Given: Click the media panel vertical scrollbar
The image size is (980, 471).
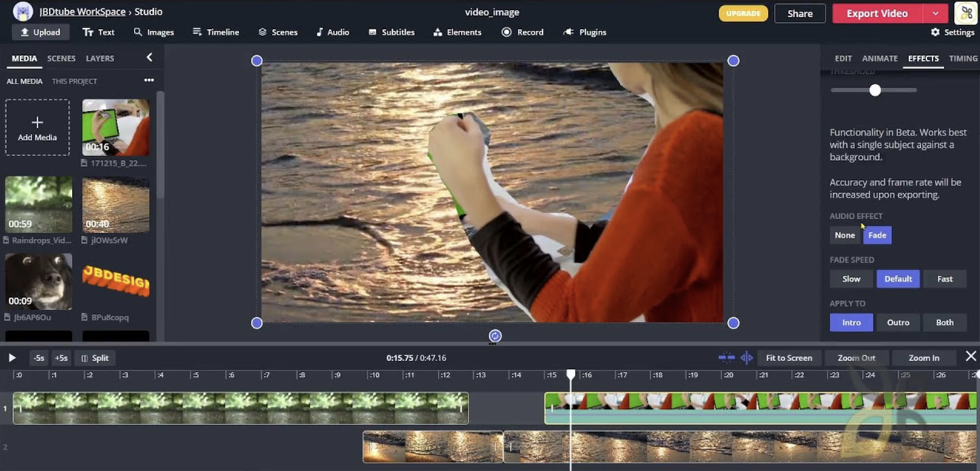Looking at the screenshot, I should 160,146.
